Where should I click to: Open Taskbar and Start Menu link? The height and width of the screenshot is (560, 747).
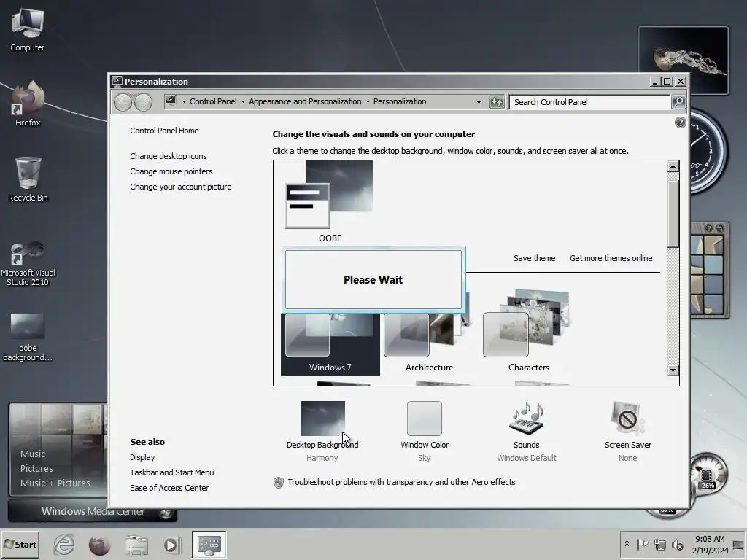pos(172,472)
